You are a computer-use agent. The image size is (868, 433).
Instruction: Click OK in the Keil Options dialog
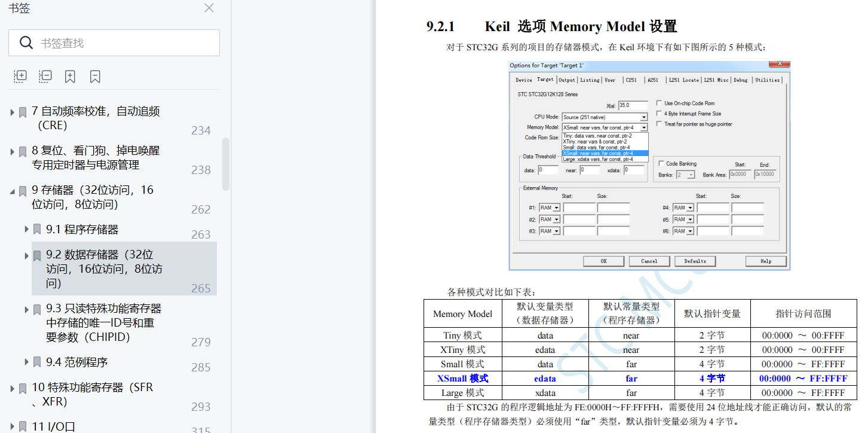603,261
